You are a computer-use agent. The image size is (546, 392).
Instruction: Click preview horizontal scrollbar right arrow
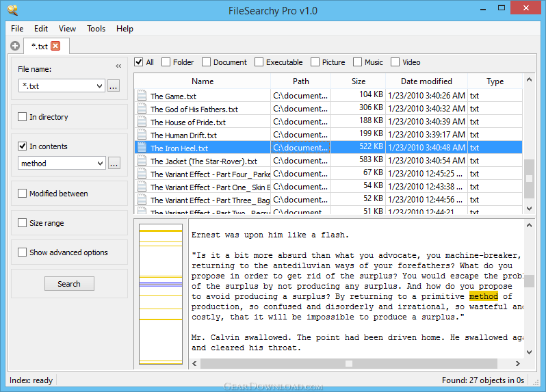518,363
